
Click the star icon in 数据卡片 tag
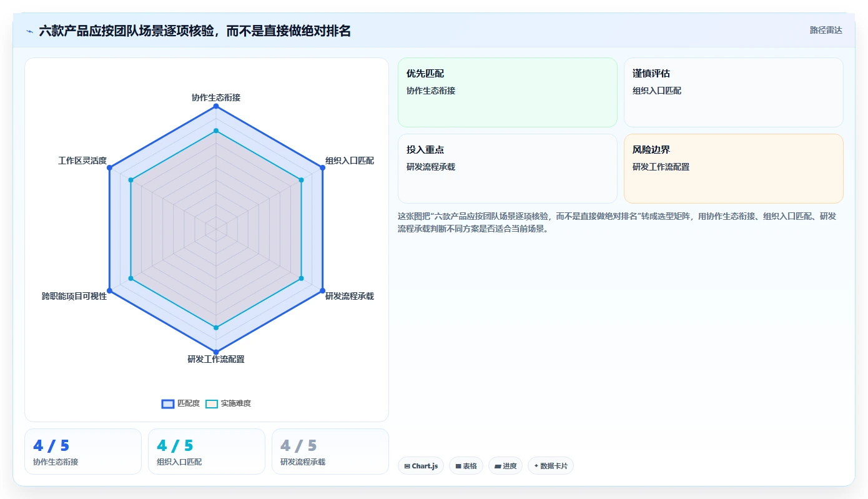(x=536, y=466)
